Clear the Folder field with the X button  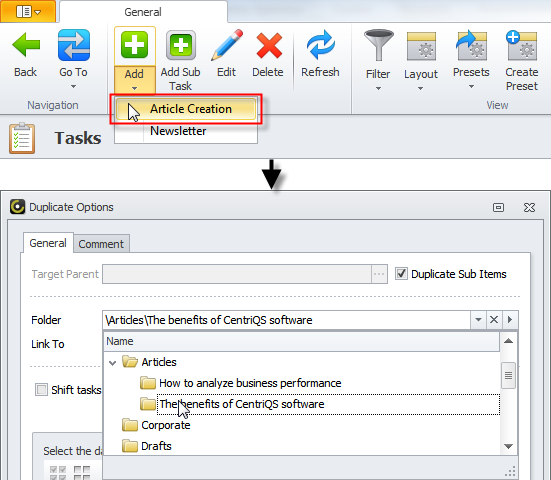pyautogui.click(x=494, y=320)
